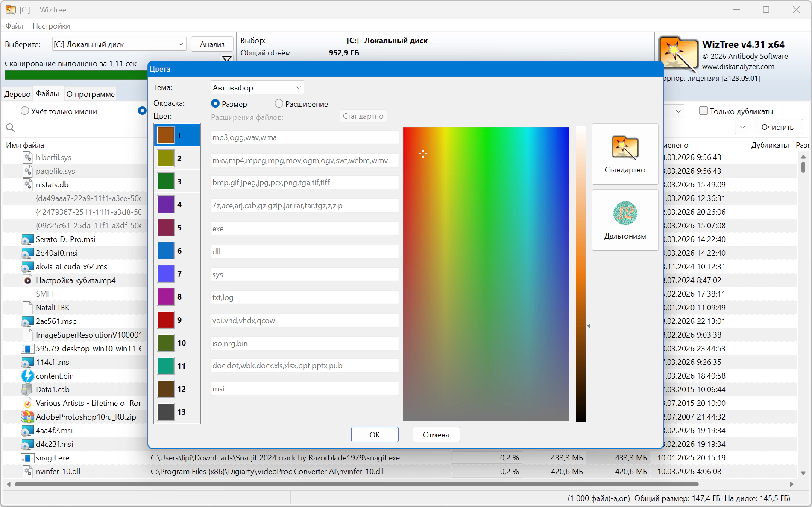Select Учёт только имени radio option
The width and height of the screenshot is (812, 507).
[25, 111]
